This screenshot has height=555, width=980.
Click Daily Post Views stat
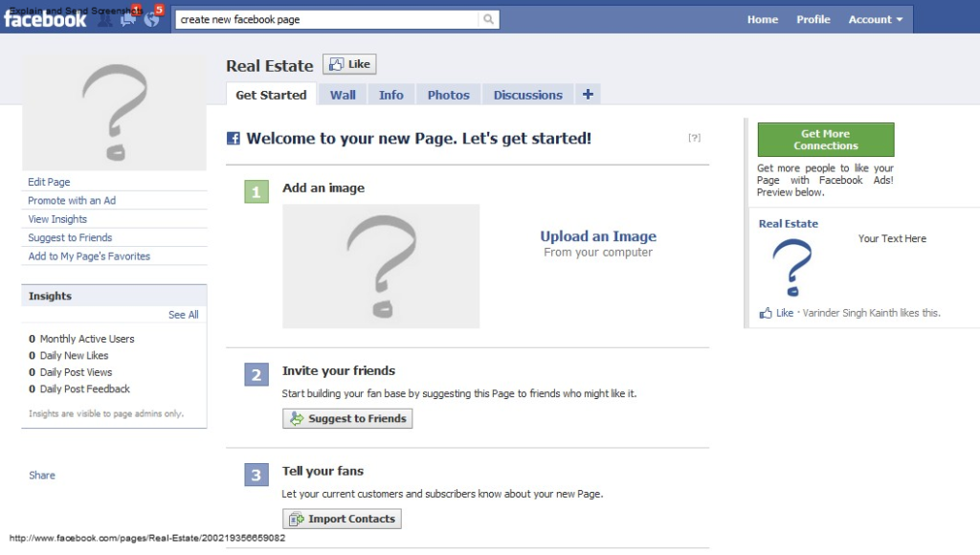[x=70, y=372]
